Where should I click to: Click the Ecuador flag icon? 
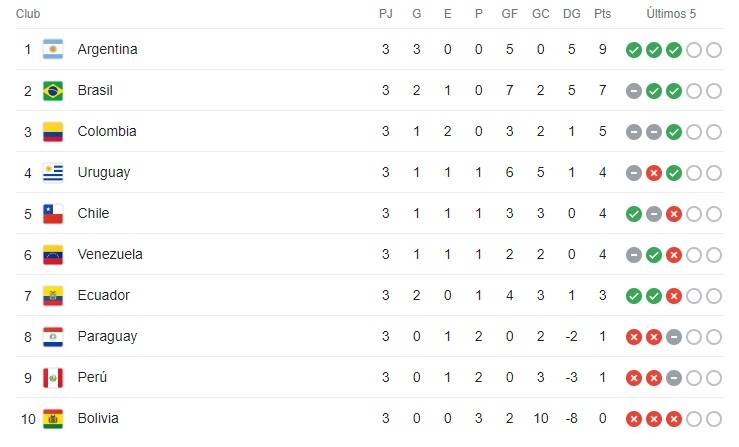pos(53,296)
